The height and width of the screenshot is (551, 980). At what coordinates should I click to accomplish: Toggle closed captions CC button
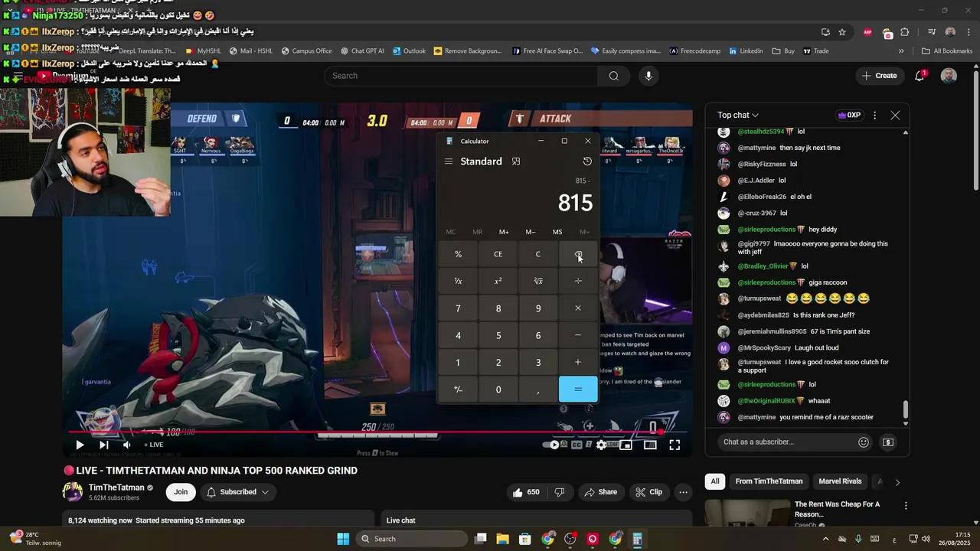pos(577,445)
